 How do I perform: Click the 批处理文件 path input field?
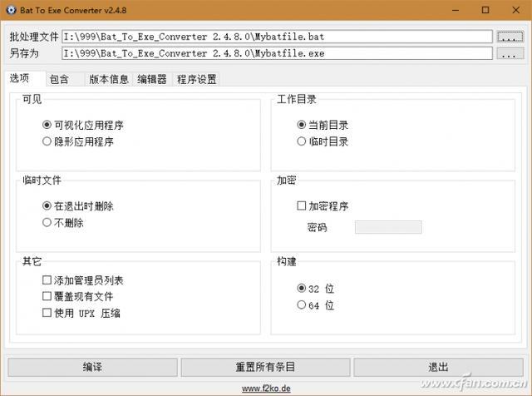(277, 37)
